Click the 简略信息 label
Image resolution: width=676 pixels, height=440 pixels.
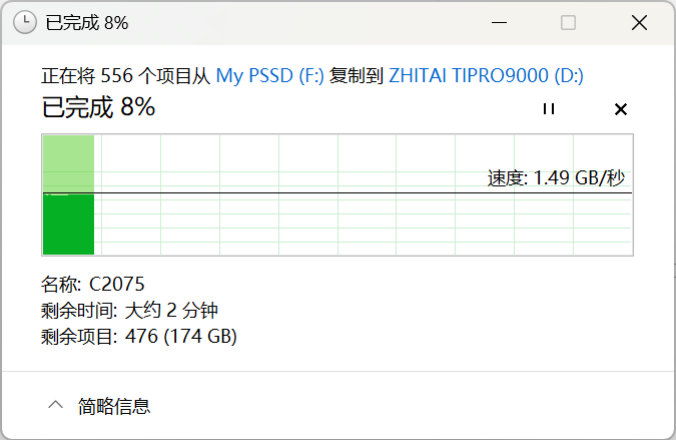tap(114, 406)
